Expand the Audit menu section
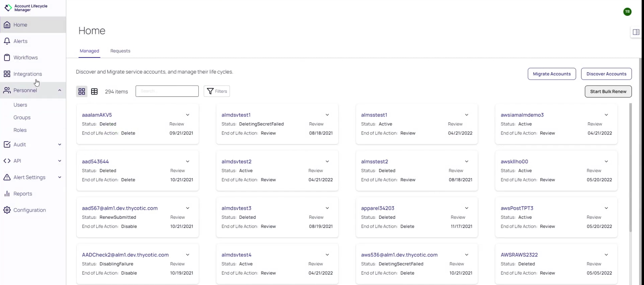The height and width of the screenshot is (285, 644). tap(60, 145)
